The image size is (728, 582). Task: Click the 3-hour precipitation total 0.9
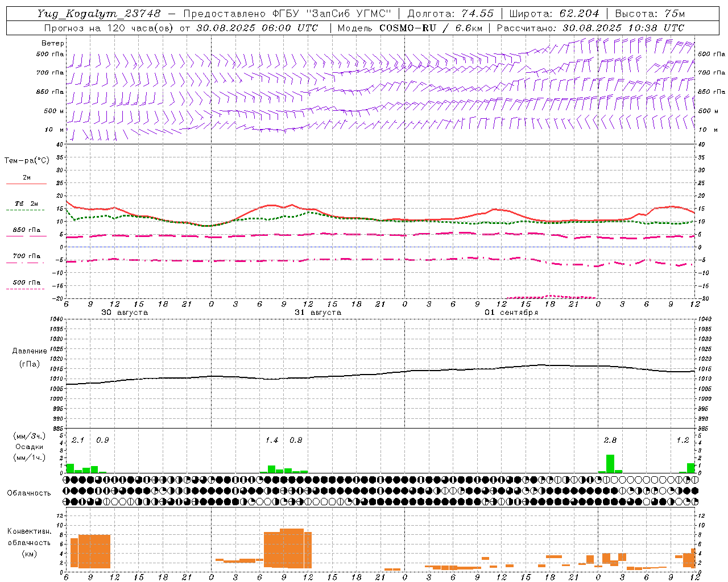tap(102, 440)
